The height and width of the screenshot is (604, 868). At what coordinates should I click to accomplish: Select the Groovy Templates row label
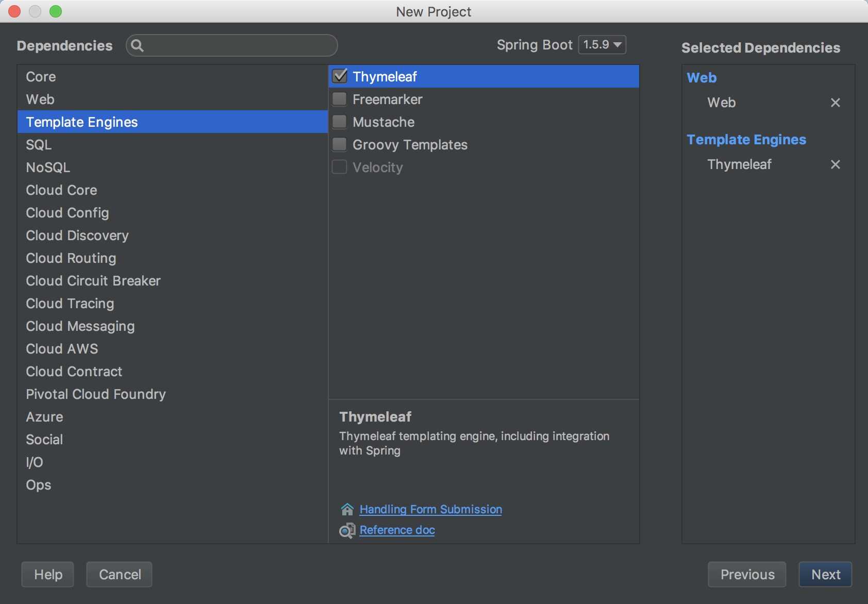(x=410, y=144)
